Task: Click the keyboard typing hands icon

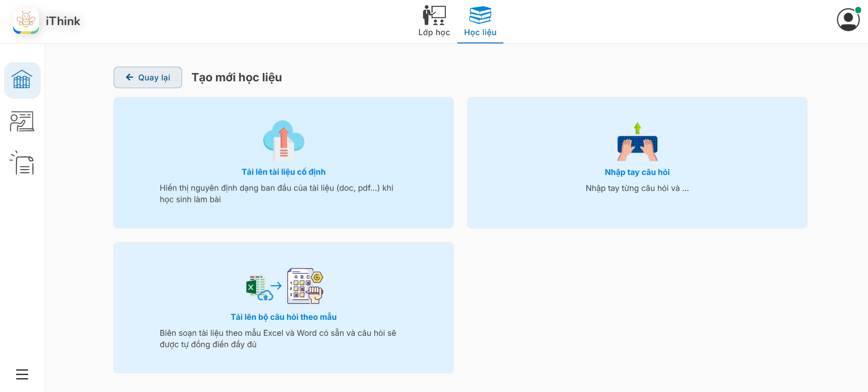Action: click(x=637, y=142)
